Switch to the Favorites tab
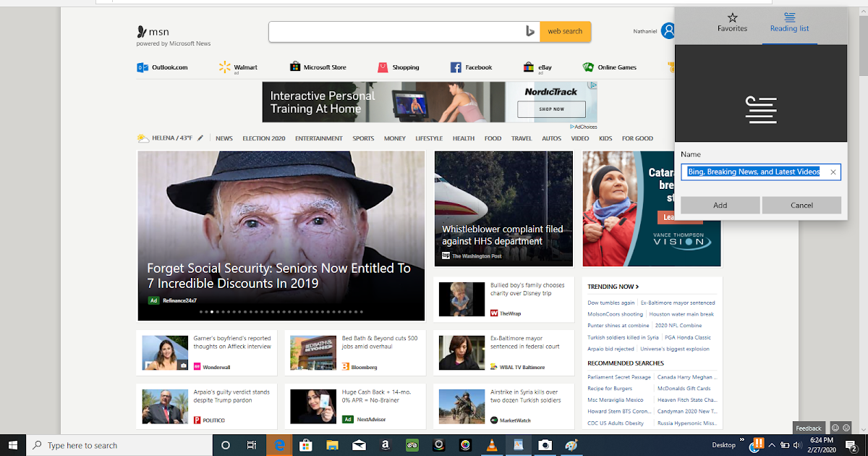 tap(732, 22)
